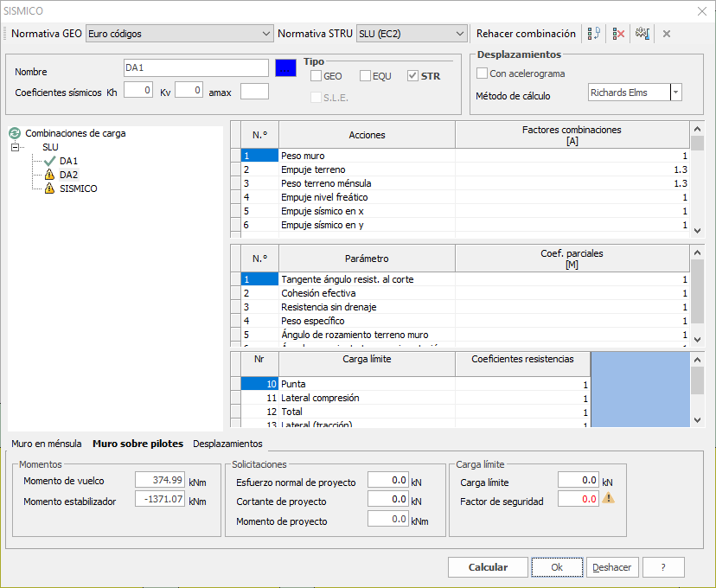Select Peso específico parameter row
716x588 pixels.
pyautogui.click(x=465, y=321)
